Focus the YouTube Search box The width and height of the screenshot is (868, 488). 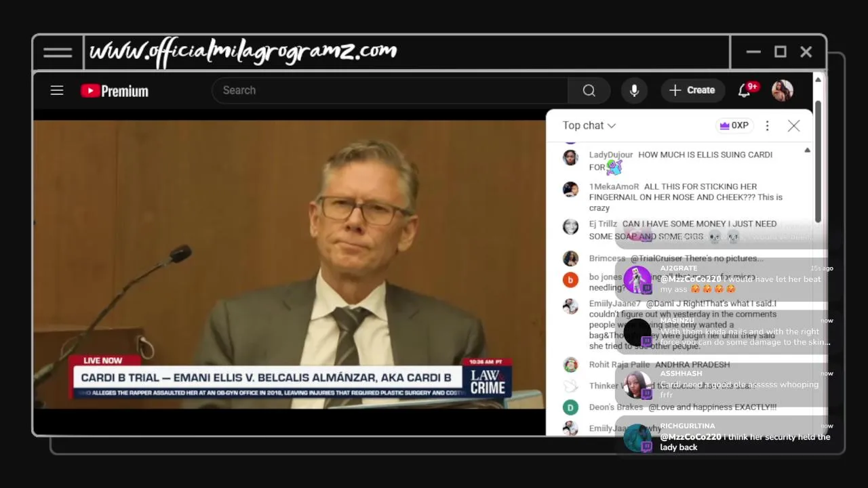pos(390,90)
